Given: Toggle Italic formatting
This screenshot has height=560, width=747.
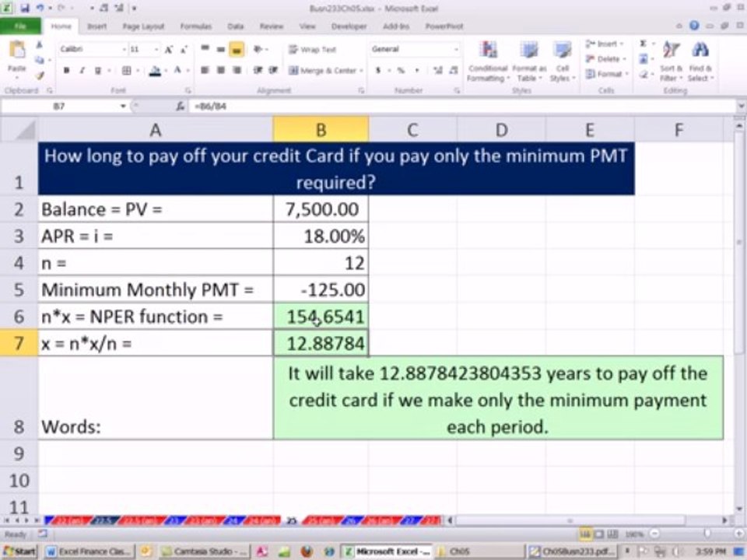Looking at the screenshot, I should [82, 71].
